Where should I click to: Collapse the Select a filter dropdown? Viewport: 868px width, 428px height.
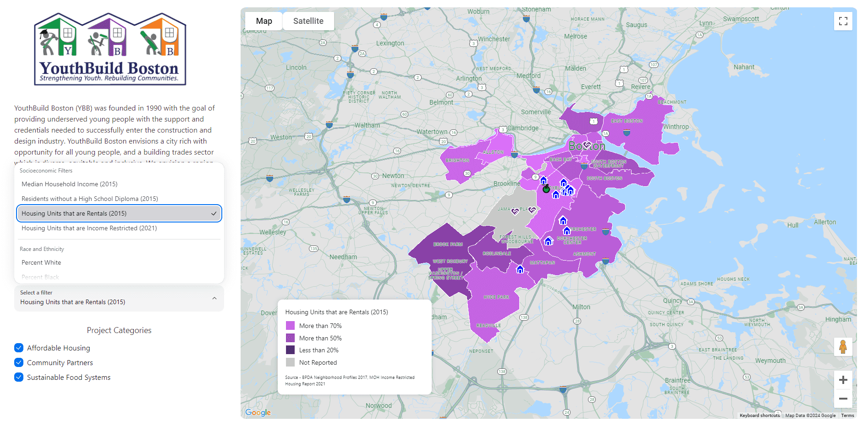[119, 298]
